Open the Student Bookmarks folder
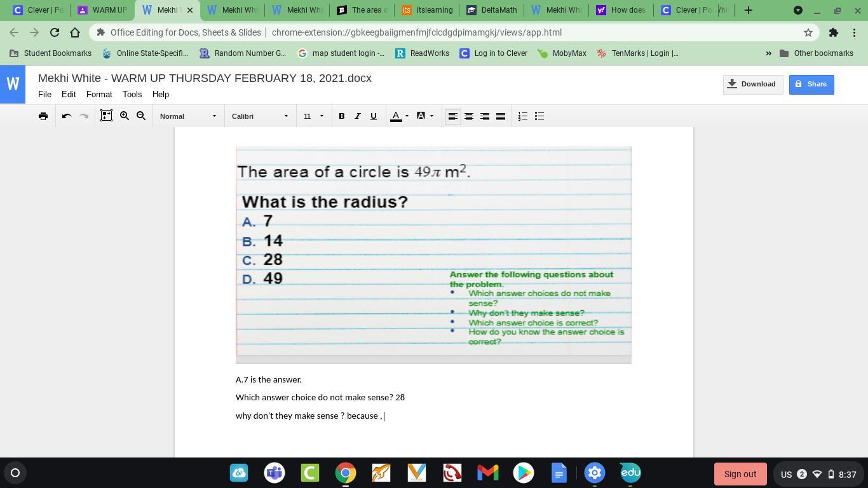Screen dimensions: 868x488 [x=51, y=53]
